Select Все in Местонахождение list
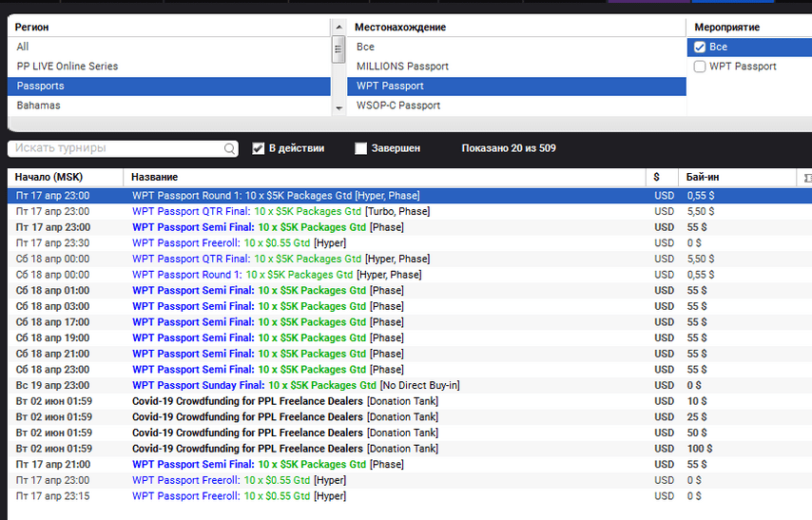 pyautogui.click(x=516, y=48)
